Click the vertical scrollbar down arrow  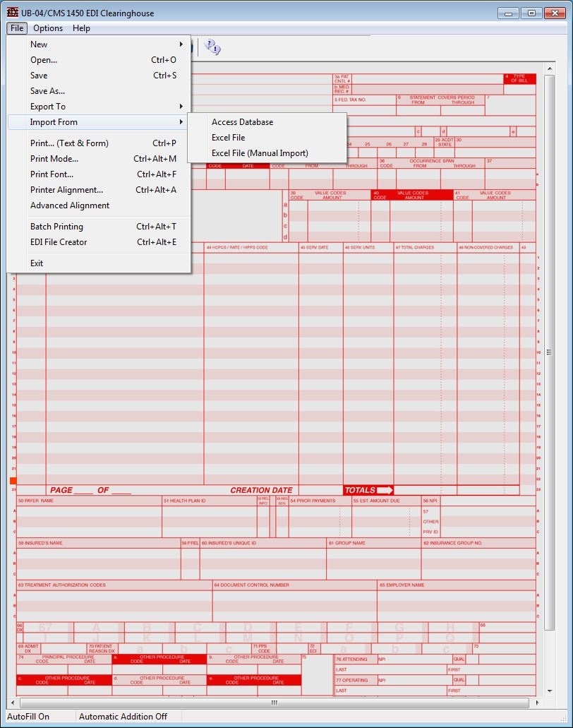tap(549, 691)
